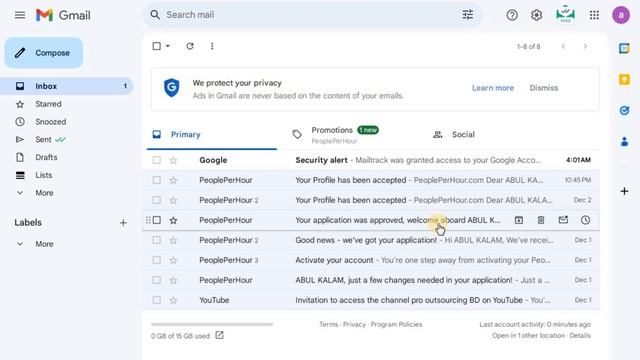Image resolution: width=640 pixels, height=360 pixels.
Task: Open the select dropdown arrow
Action: tap(168, 46)
